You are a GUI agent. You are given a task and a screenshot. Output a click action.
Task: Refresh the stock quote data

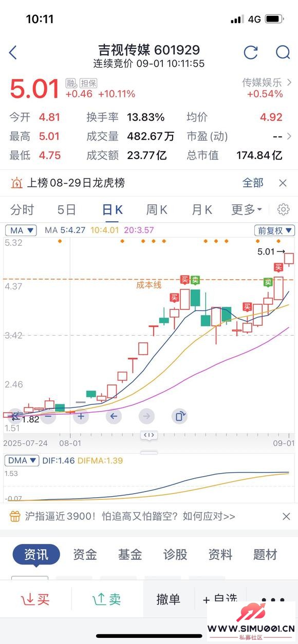pyautogui.click(x=251, y=52)
